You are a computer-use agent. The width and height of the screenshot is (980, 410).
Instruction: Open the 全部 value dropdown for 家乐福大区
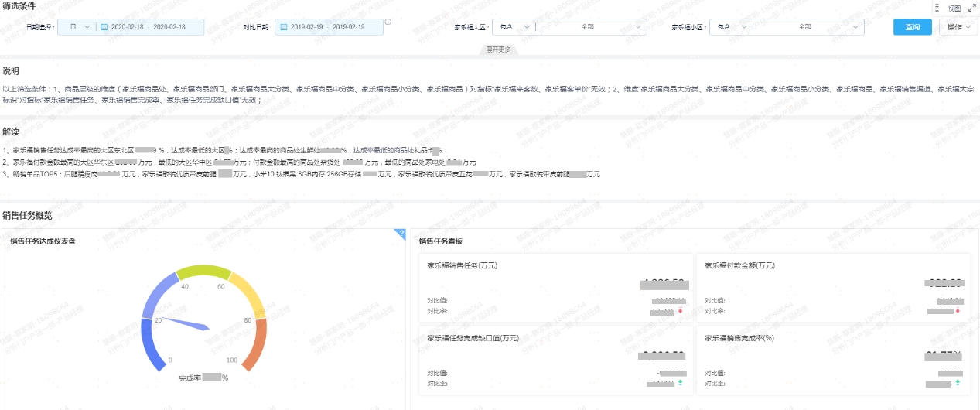pyautogui.click(x=592, y=27)
